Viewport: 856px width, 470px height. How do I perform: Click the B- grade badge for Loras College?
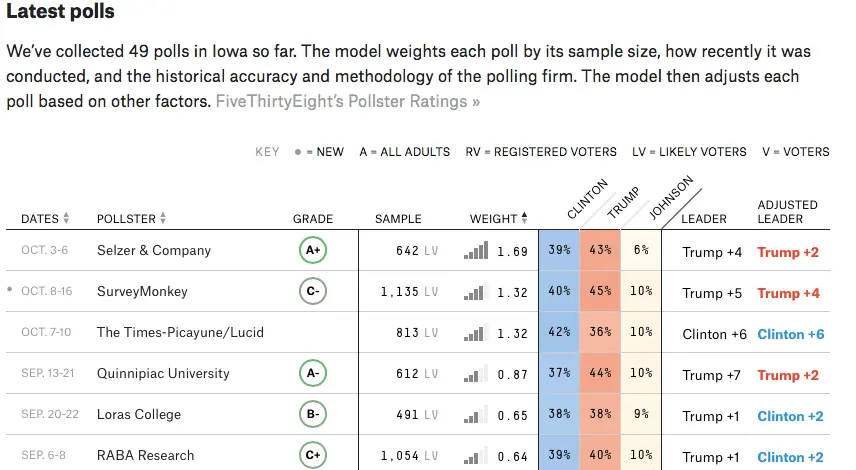pyautogui.click(x=313, y=415)
